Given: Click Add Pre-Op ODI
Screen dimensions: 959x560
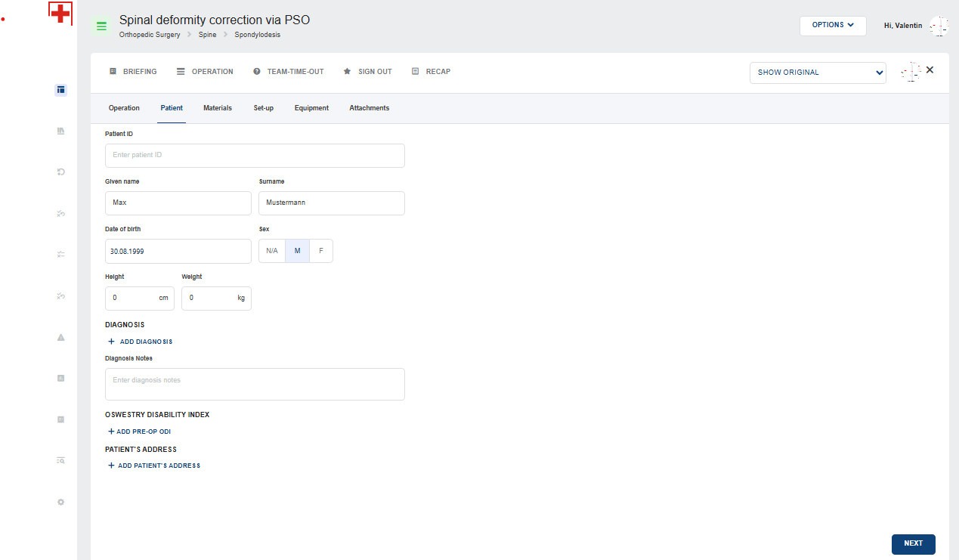Looking at the screenshot, I should [139, 432].
